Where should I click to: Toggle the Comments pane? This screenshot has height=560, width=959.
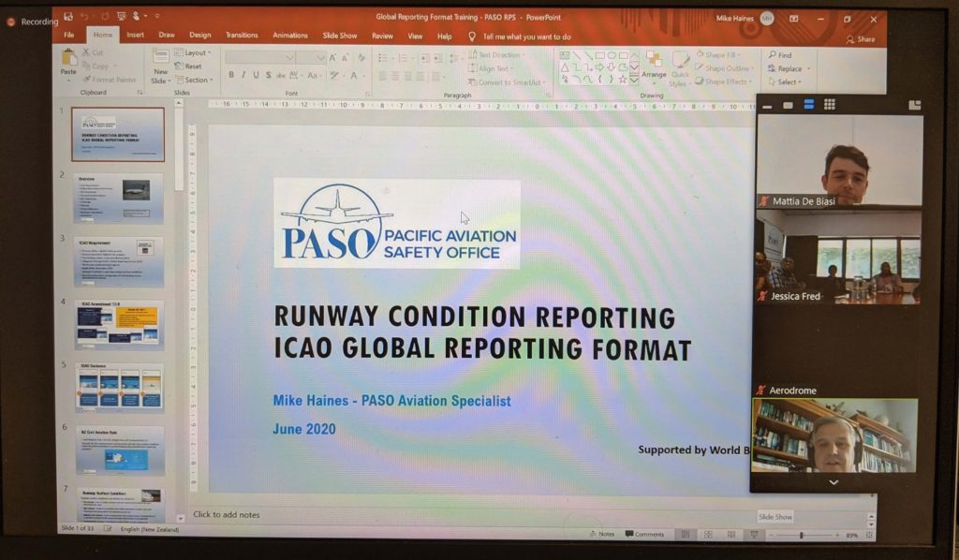pos(644,534)
